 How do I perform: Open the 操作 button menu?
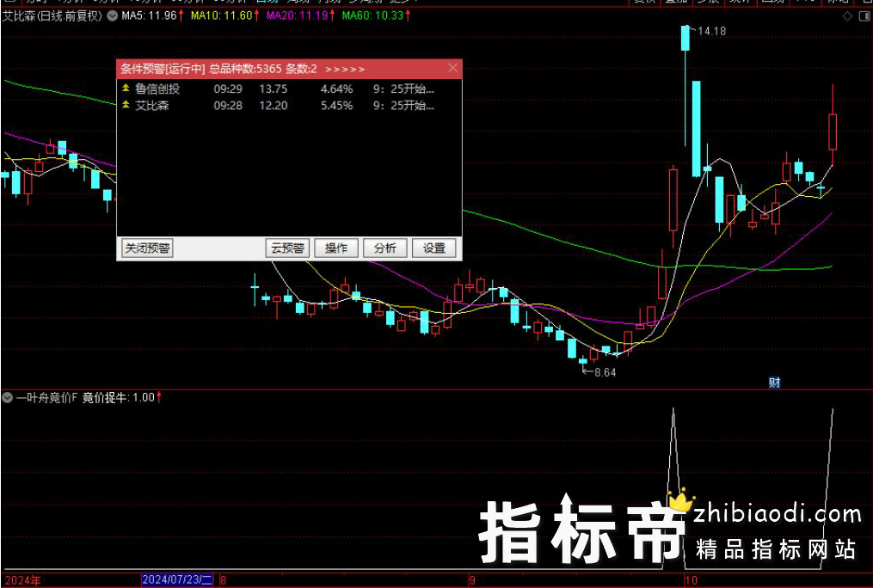point(336,248)
